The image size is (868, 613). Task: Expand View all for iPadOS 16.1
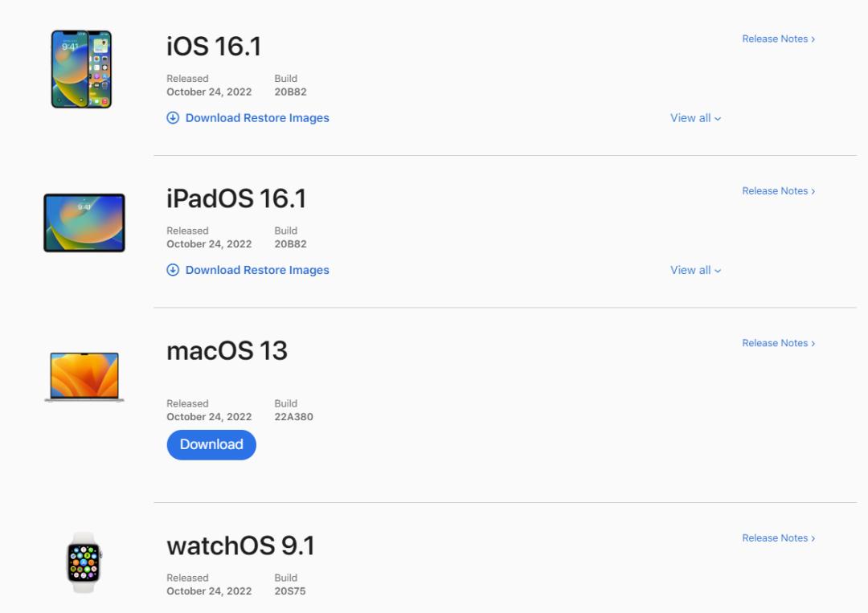pyautogui.click(x=695, y=270)
